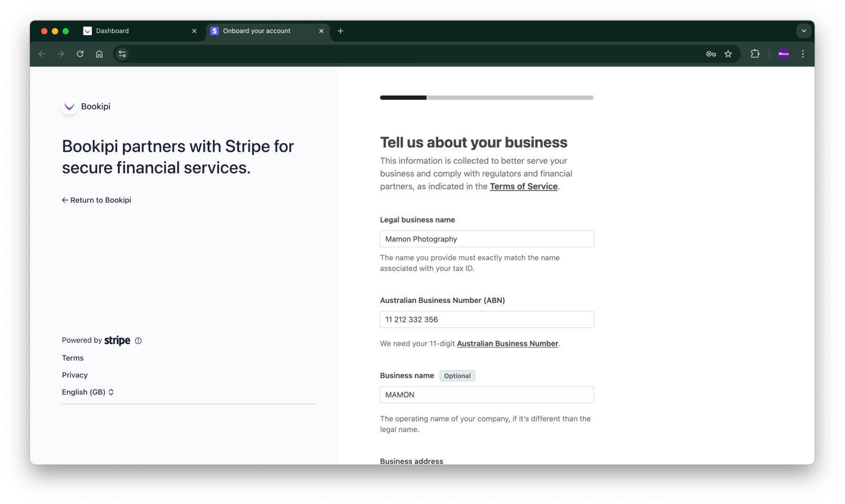Screen dimensions: 845x504
Task: Click the Stripe info icon
Action: pyautogui.click(x=138, y=341)
